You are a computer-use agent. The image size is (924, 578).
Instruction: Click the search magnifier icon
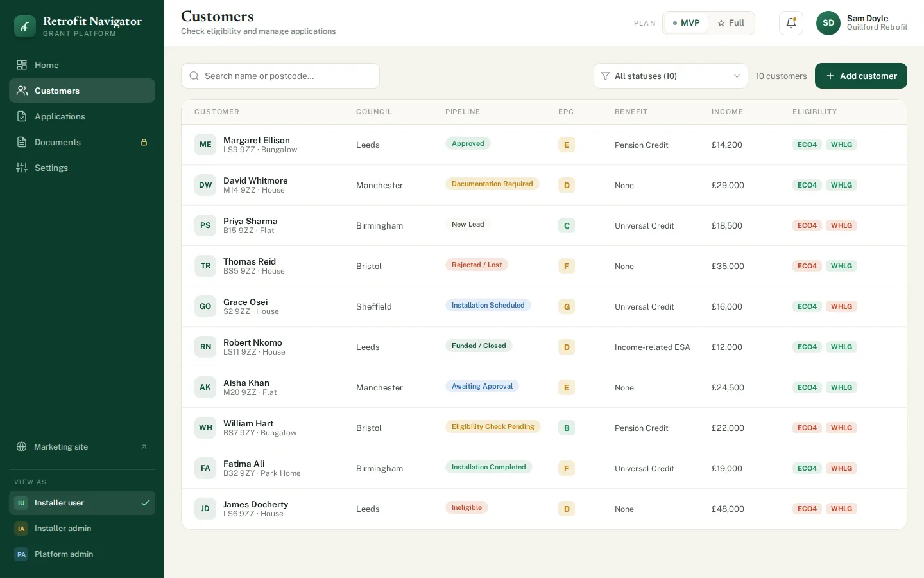(194, 76)
